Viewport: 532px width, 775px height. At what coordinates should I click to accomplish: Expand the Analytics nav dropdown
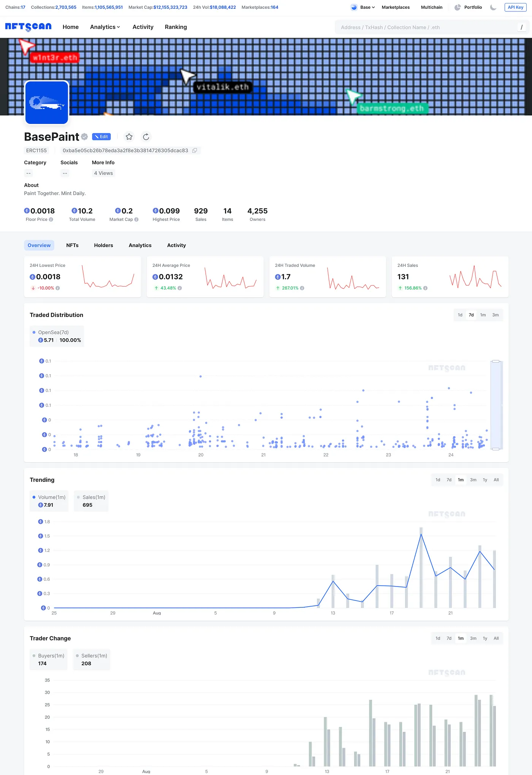click(105, 27)
